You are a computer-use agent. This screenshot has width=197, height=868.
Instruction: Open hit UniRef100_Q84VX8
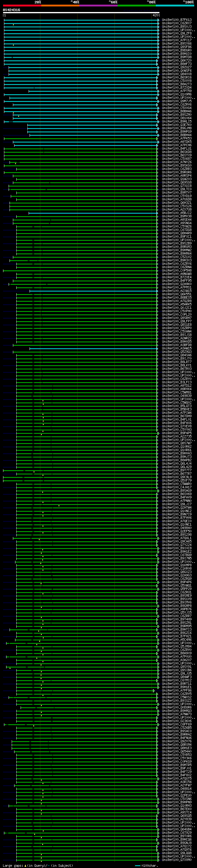(x=177, y=74)
